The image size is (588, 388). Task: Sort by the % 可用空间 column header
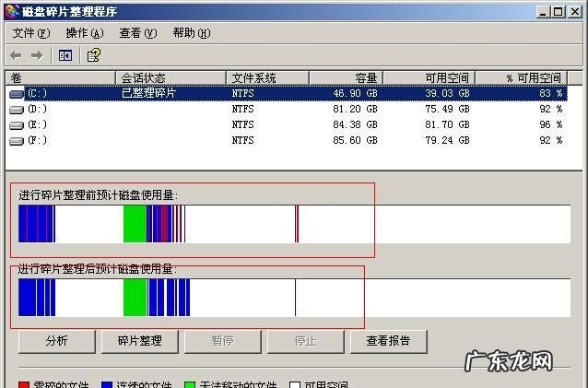[x=522, y=78]
